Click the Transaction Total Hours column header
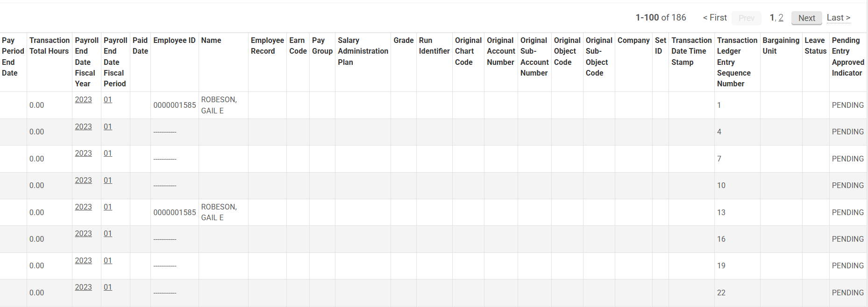The width and height of the screenshot is (868, 307). [x=49, y=46]
